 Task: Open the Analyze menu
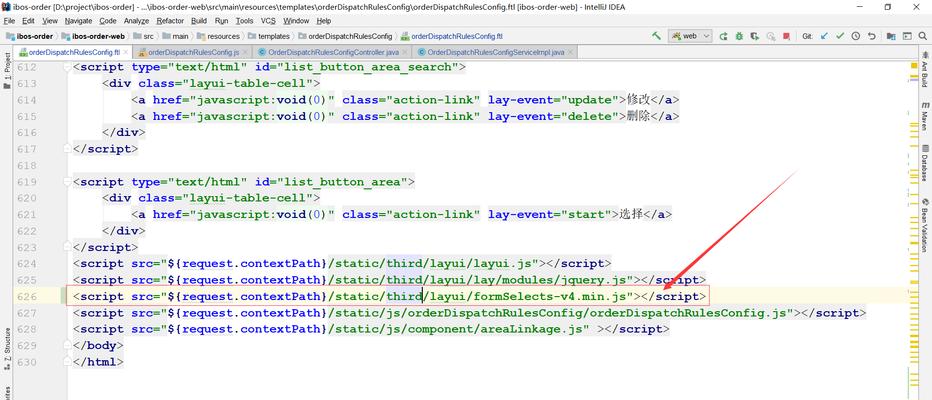(x=137, y=21)
